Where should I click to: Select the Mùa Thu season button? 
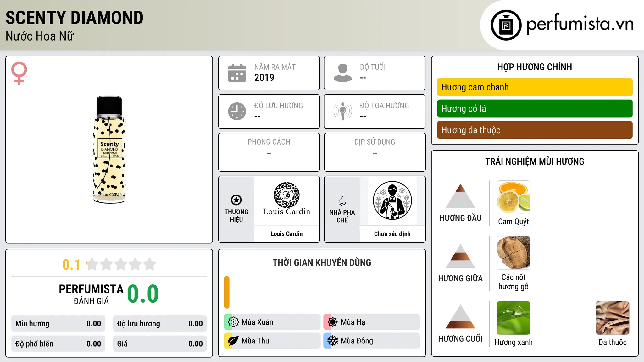[x=272, y=341]
